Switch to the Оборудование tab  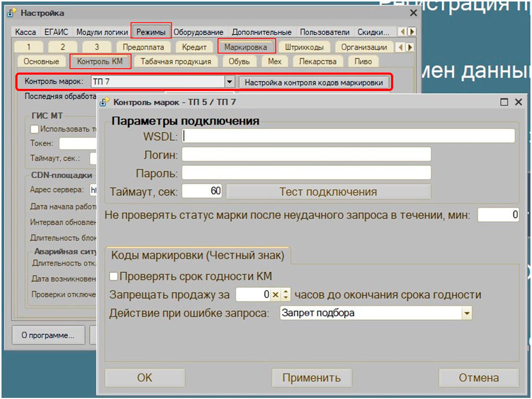click(x=198, y=32)
